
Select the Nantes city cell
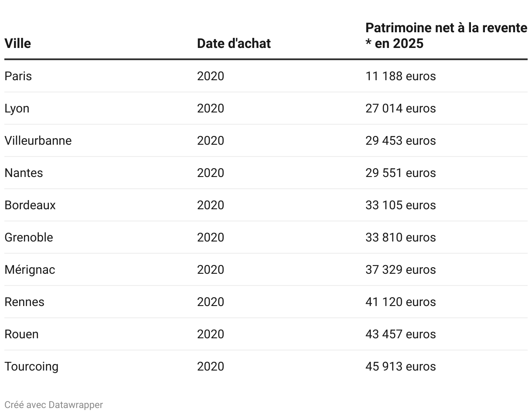point(24,173)
